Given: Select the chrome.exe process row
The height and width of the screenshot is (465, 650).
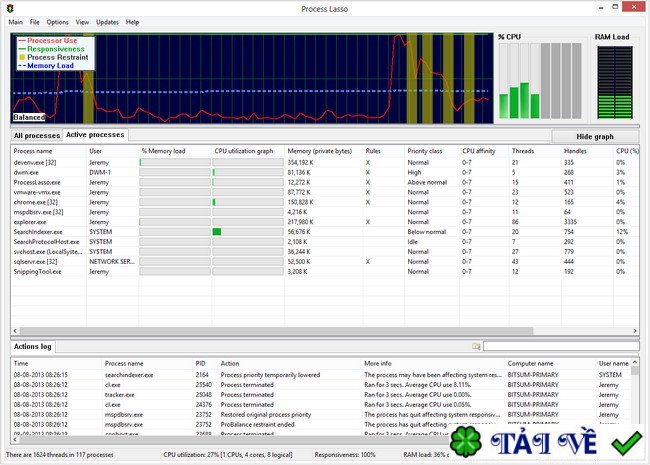Looking at the screenshot, I should coord(38,201).
